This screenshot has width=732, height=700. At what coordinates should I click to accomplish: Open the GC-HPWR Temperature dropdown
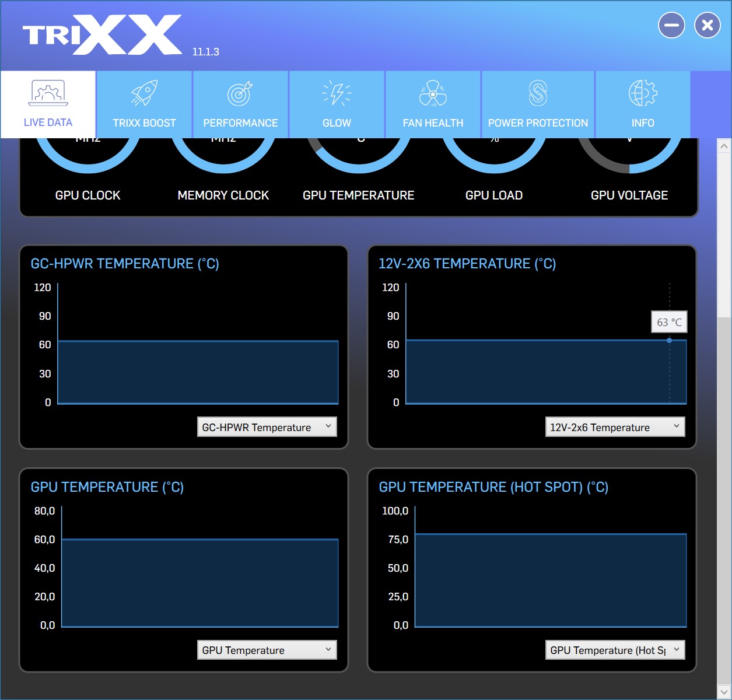click(x=267, y=427)
